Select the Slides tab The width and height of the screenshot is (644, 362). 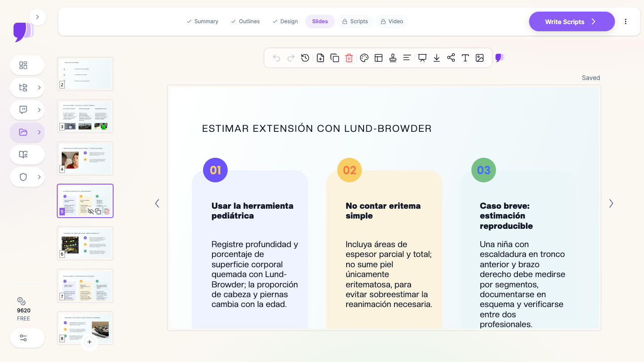tap(320, 21)
